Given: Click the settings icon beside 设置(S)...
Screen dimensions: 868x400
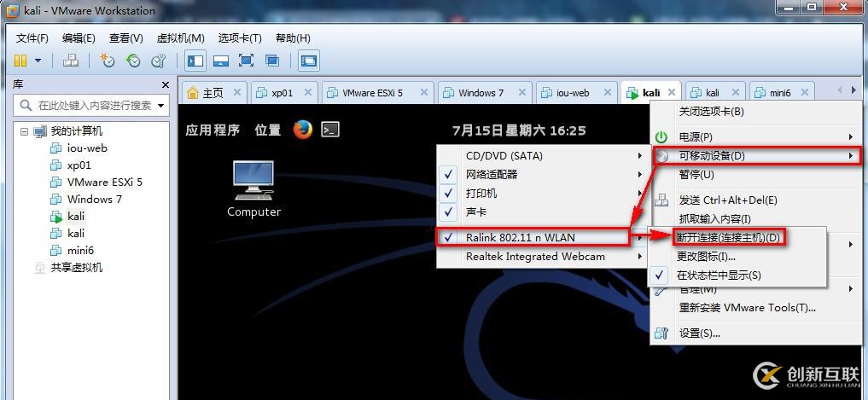Looking at the screenshot, I should (661, 333).
